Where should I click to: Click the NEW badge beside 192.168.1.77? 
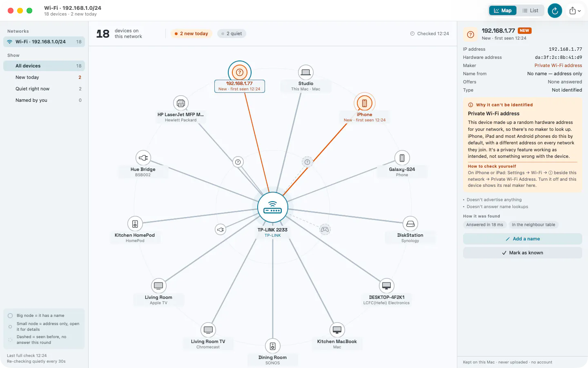(x=525, y=31)
